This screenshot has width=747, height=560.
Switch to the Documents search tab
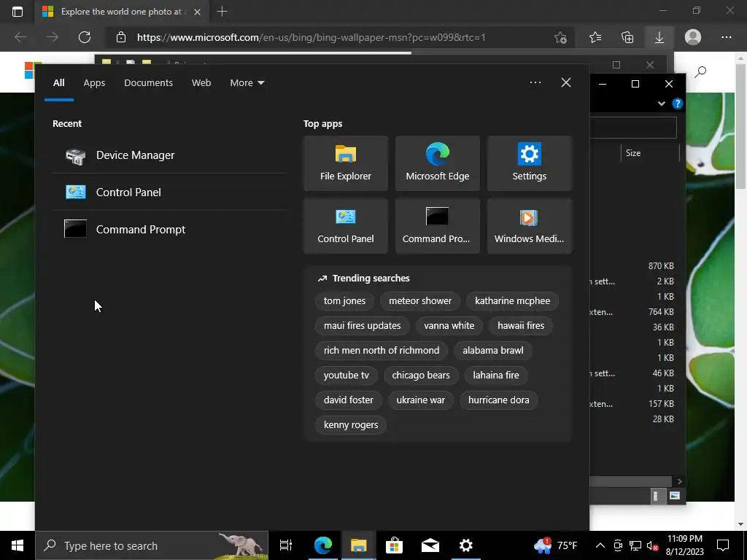click(x=148, y=83)
